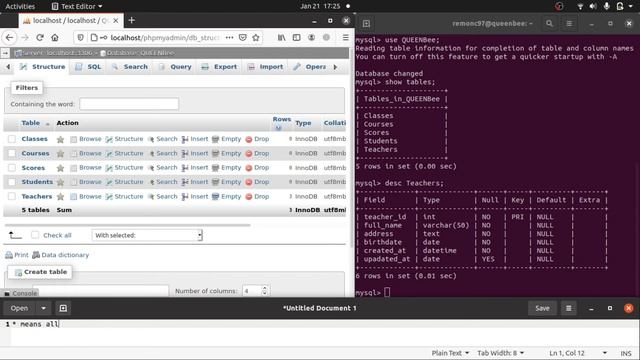Screen dimensions: 640x360
Task: Create new document in Text Editor
Action: point(63,308)
